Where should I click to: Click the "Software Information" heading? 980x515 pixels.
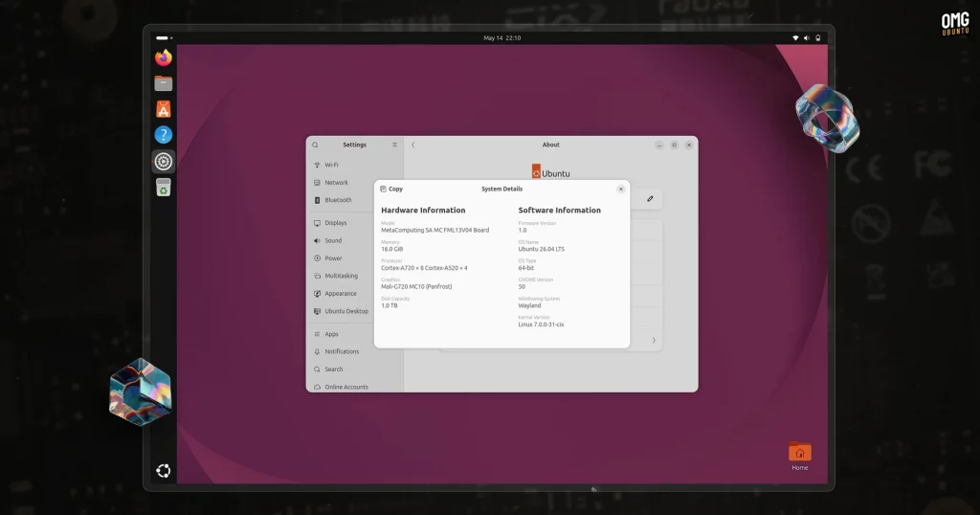(559, 211)
